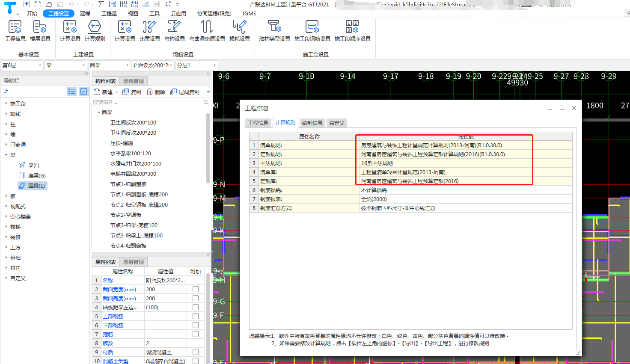Switch navigation bar to detail view icon
Screen dimensions: 630x364
point(83,92)
